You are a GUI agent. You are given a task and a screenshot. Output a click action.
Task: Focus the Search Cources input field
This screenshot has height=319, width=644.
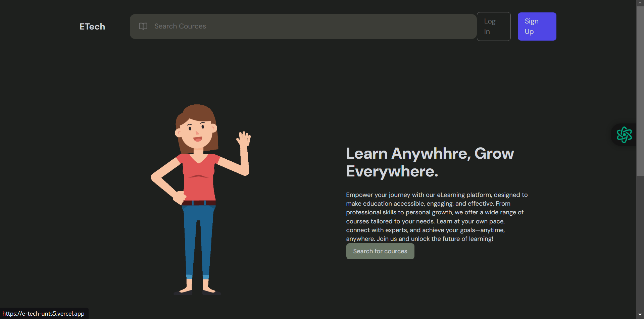[302, 26]
